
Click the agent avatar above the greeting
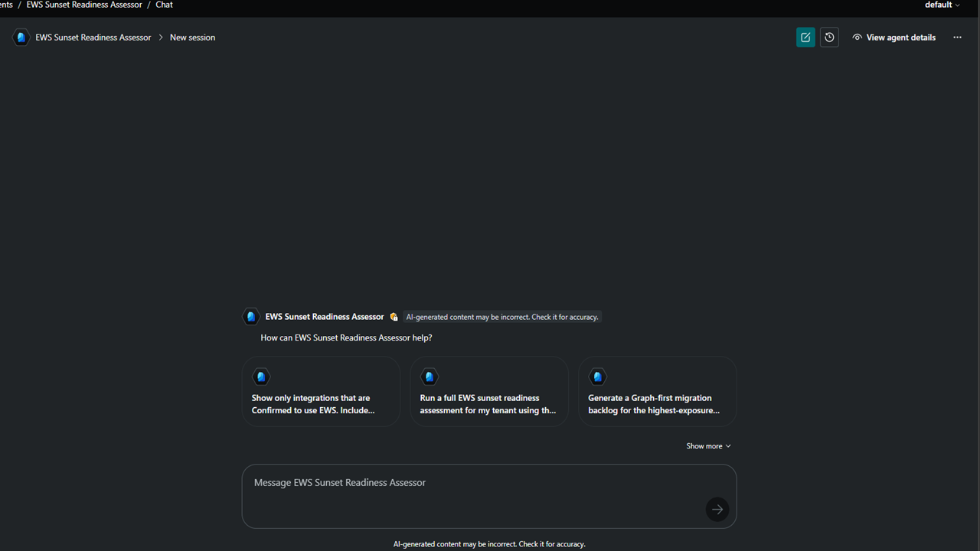point(250,317)
